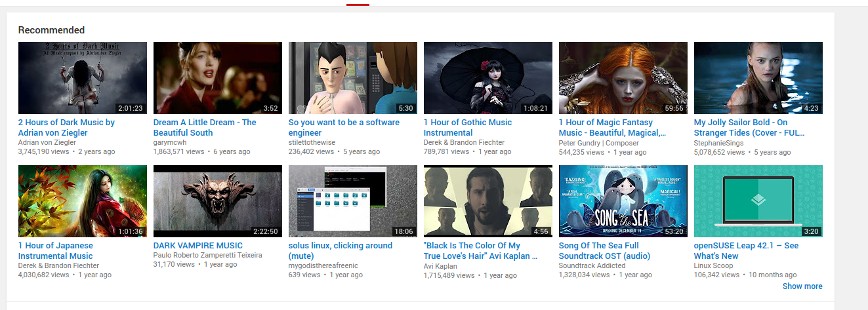Click the '5,078,652 views' text
This screenshot has width=868, height=310.
click(x=719, y=151)
